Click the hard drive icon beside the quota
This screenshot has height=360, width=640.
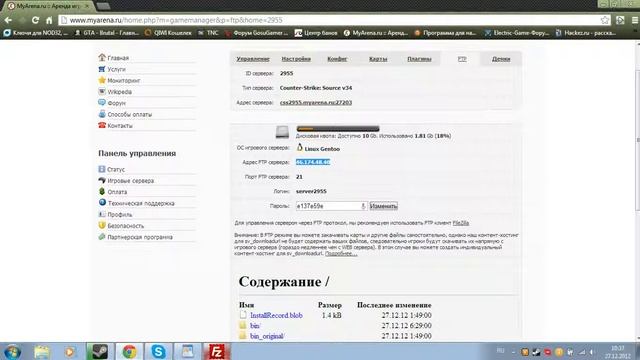pos(282,132)
